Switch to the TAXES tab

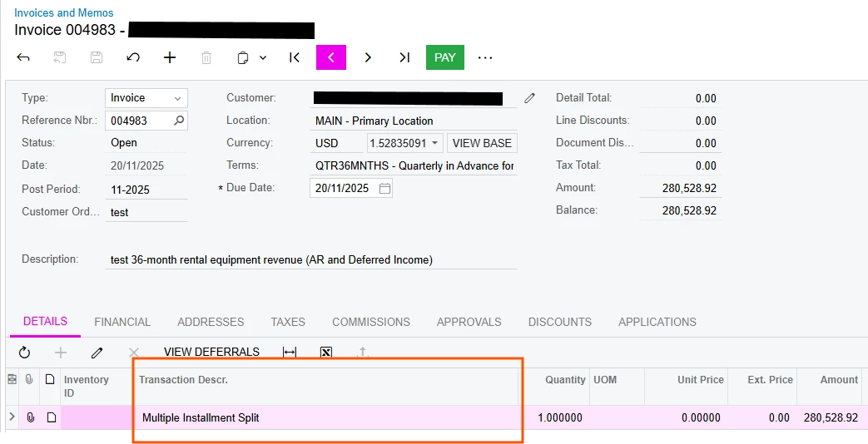click(288, 322)
